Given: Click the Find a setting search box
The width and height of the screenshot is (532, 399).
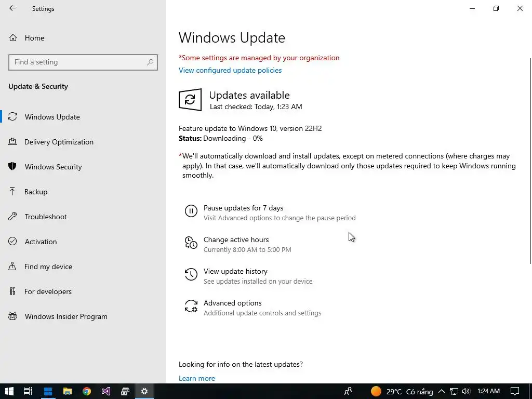Looking at the screenshot, I should pyautogui.click(x=83, y=62).
